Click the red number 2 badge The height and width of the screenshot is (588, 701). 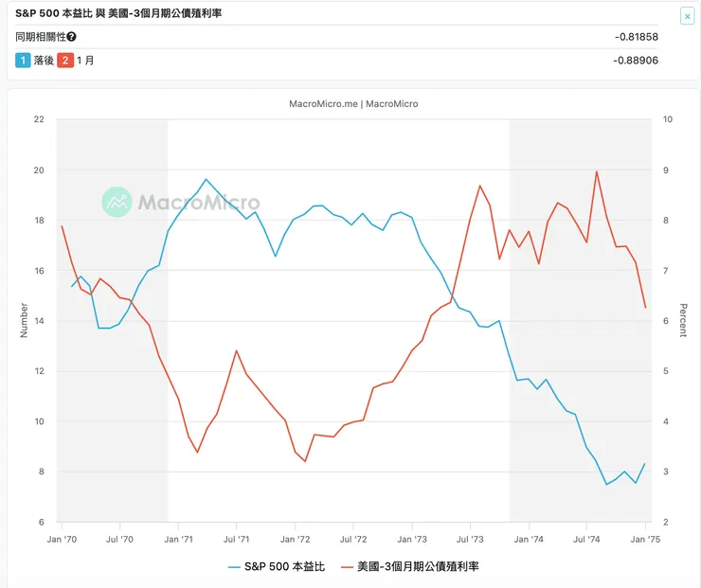[x=65, y=61]
